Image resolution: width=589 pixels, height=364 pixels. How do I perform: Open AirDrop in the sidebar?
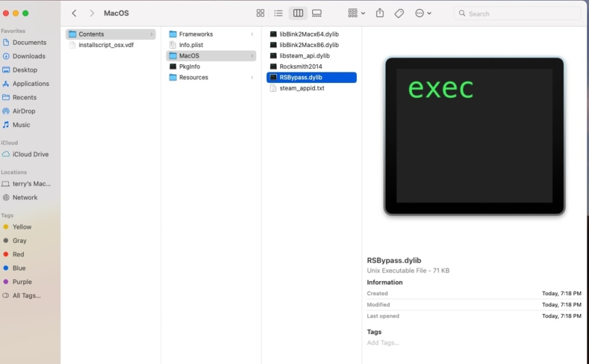(24, 111)
